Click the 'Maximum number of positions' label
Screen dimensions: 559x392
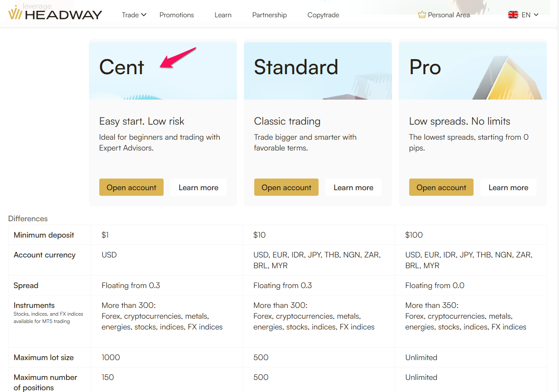45,383
